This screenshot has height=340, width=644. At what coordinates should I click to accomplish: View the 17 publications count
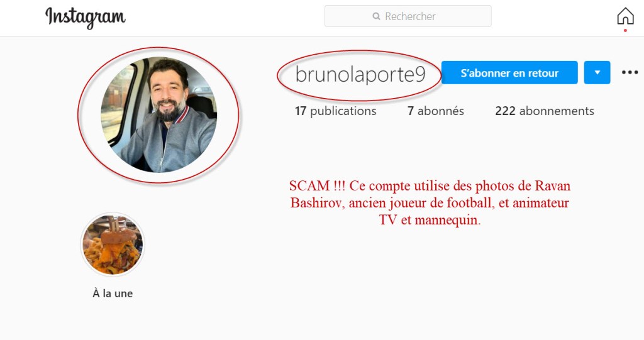click(336, 111)
